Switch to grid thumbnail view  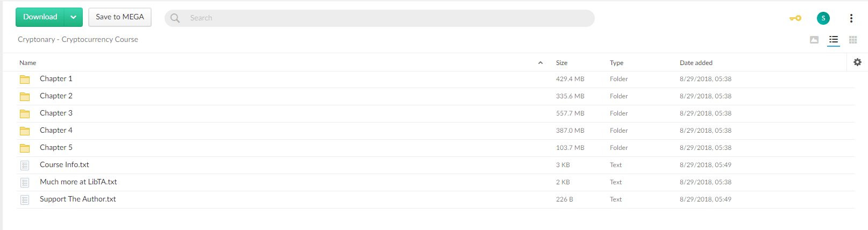[x=853, y=40]
